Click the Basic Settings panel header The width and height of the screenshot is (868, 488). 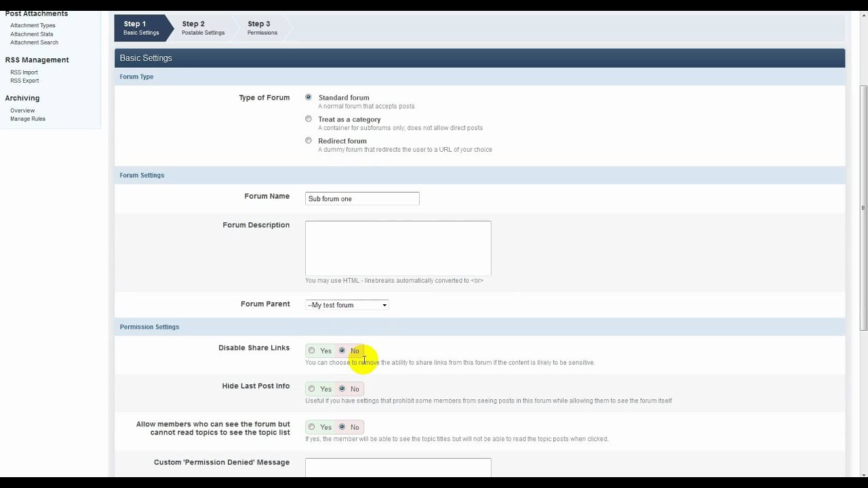point(479,58)
